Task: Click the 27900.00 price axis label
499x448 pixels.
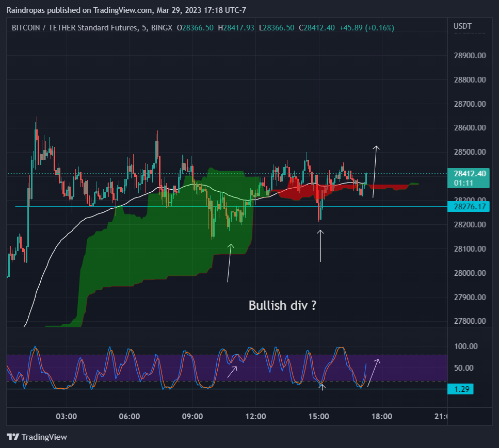Action: click(470, 297)
